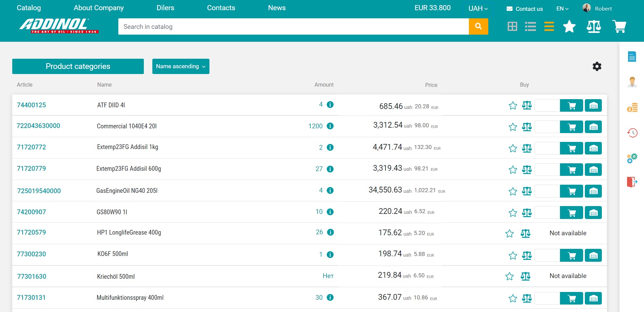Open warehouse icon for GasEngineOil NG40 205l

click(593, 191)
